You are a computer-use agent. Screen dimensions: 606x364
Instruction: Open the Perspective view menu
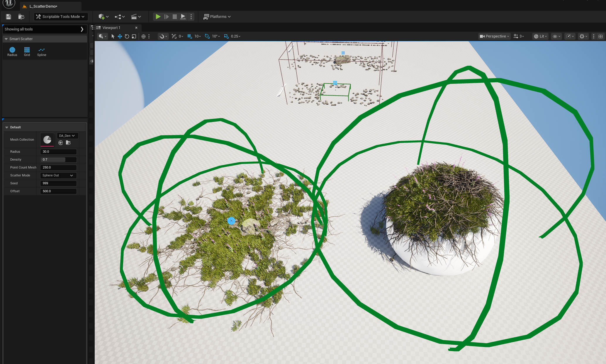pos(494,36)
